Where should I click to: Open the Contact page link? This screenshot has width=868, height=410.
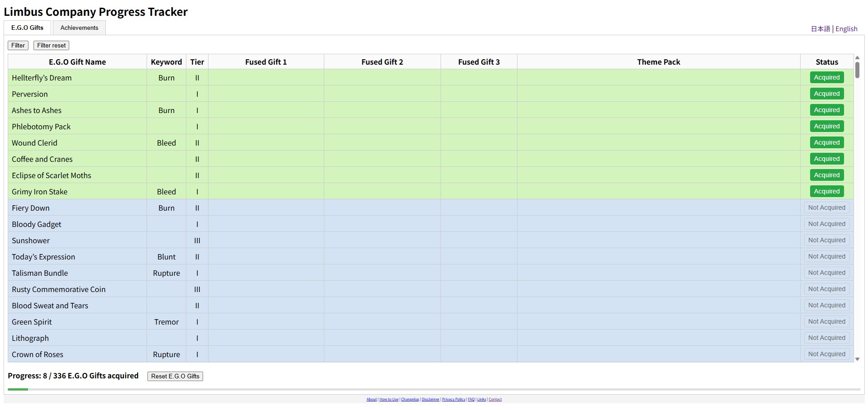point(495,399)
